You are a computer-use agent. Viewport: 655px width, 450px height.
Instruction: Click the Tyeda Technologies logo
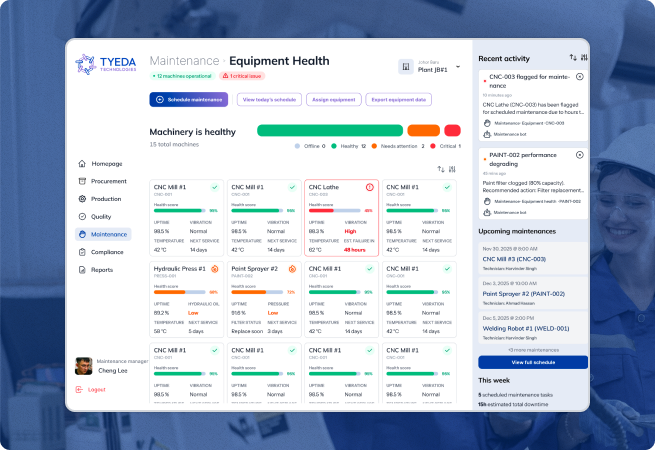pos(103,65)
